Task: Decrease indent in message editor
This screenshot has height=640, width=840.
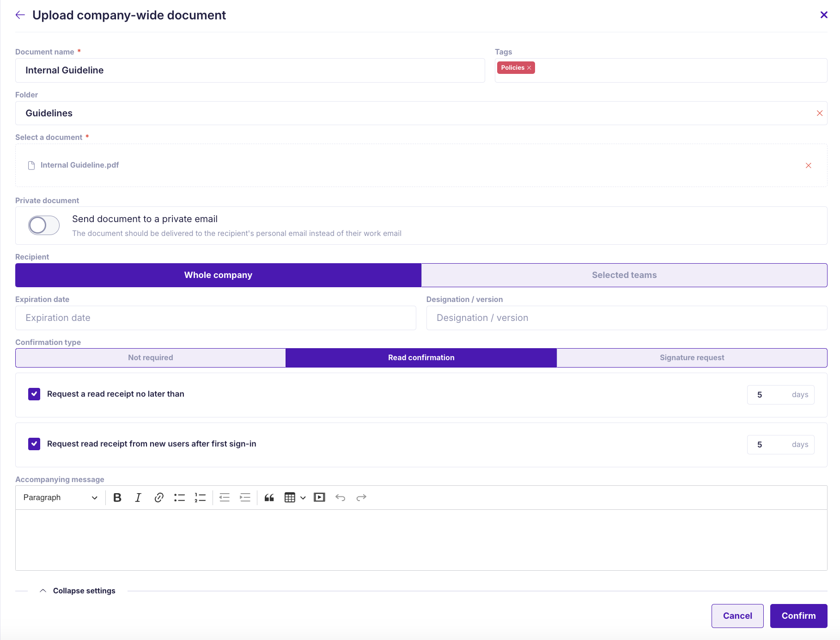Action: click(225, 497)
